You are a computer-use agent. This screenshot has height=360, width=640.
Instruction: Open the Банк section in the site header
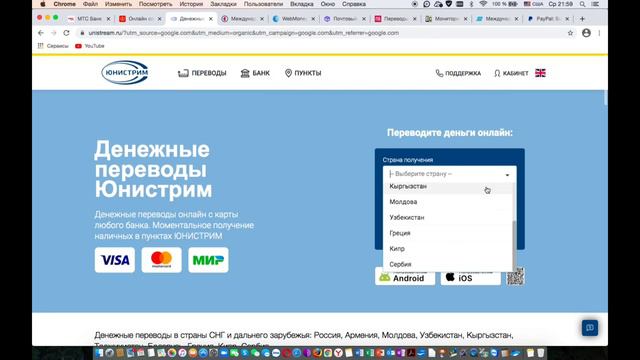255,73
